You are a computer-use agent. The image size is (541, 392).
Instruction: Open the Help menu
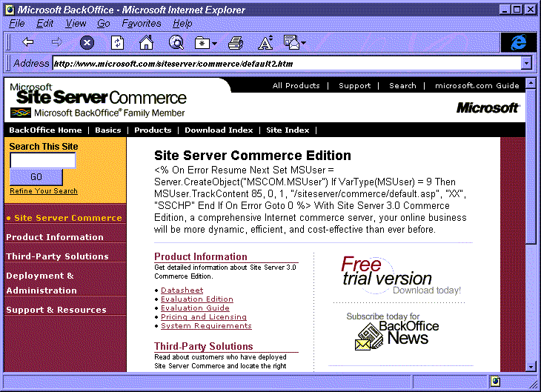pyautogui.click(x=182, y=24)
